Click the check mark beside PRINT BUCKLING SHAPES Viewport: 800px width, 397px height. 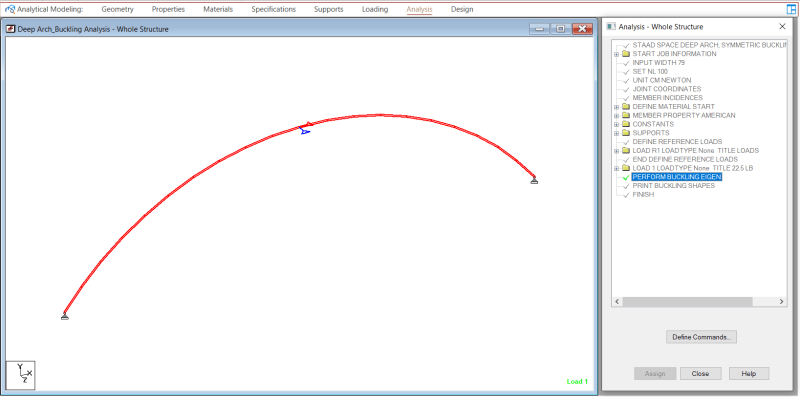[626, 186]
